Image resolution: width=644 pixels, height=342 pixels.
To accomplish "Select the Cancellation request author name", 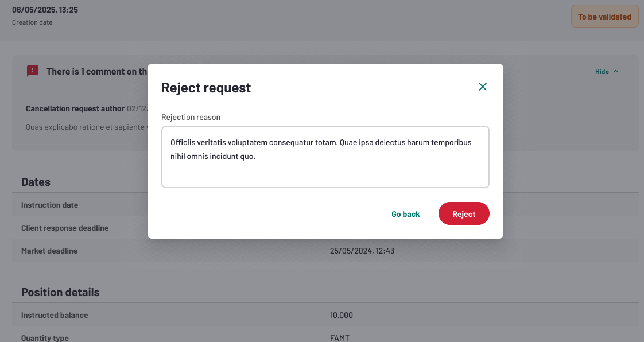I will pos(75,108).
